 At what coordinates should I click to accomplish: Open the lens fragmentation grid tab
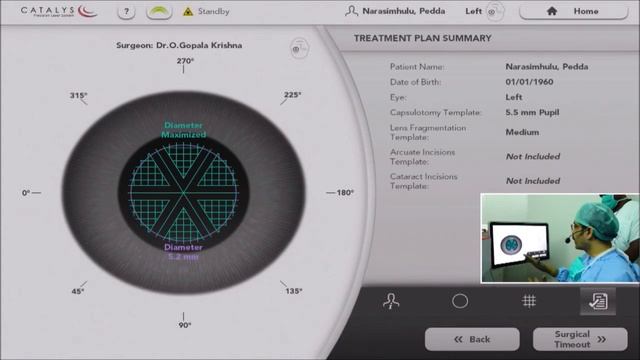point(529,301)
